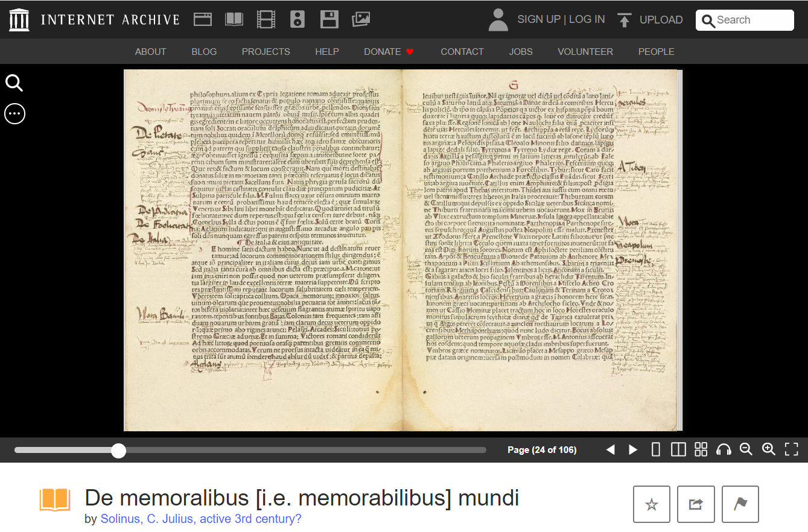Click the SIGN UP link
Image resolution: width=808 pixels, height=532 pixels.
pyautogui.click(x=539, y=19)
